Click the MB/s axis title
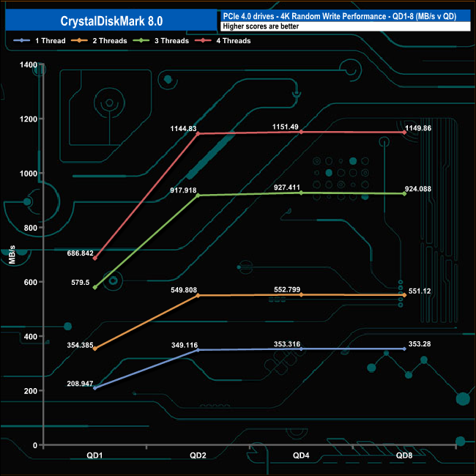This screenshot has height=476, width=476. coord(12,255)
